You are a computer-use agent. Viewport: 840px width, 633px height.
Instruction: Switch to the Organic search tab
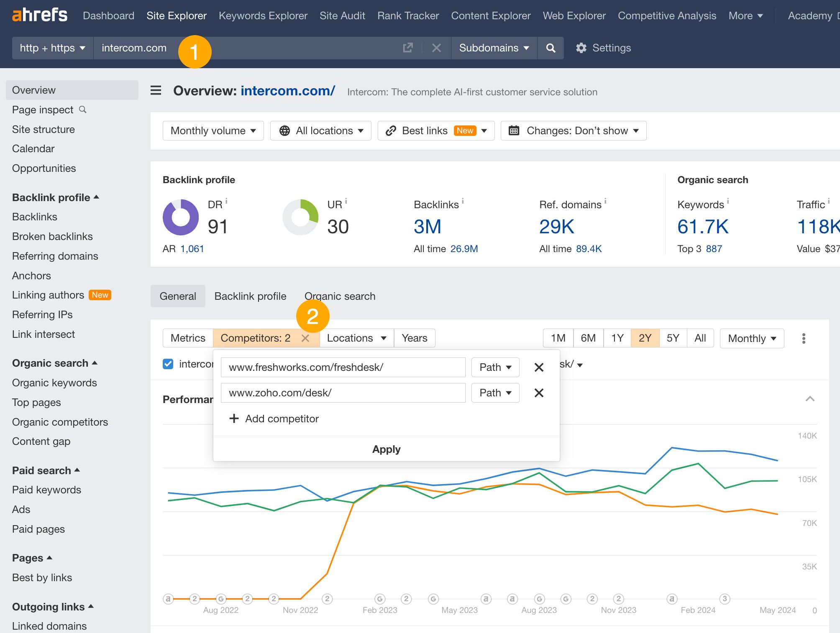coord(340,296)
